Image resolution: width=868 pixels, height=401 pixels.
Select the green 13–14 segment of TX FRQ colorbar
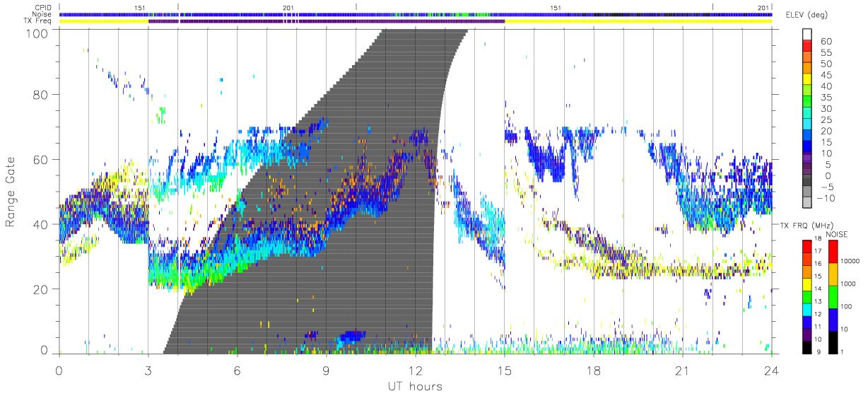pyautogui.click(x=807, y=296)
